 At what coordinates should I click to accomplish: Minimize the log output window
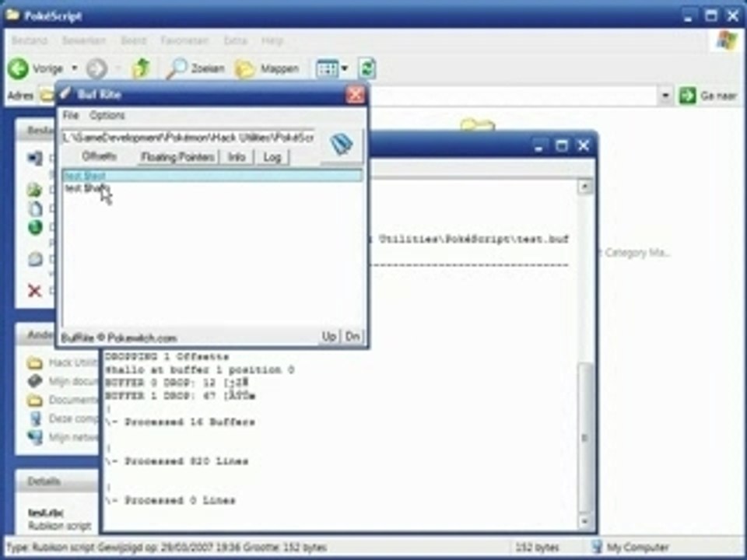pyautogui.click(x=538, y=145)
